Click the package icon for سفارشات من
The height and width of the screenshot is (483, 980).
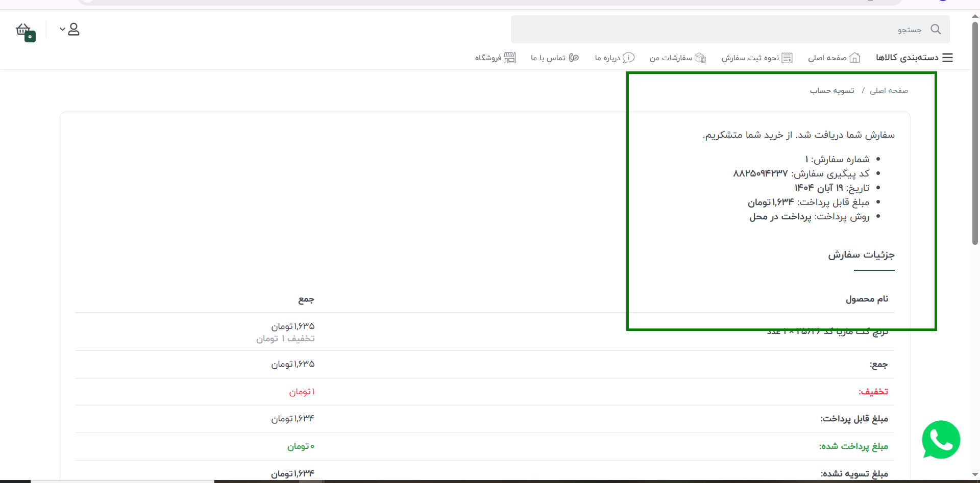700,58
